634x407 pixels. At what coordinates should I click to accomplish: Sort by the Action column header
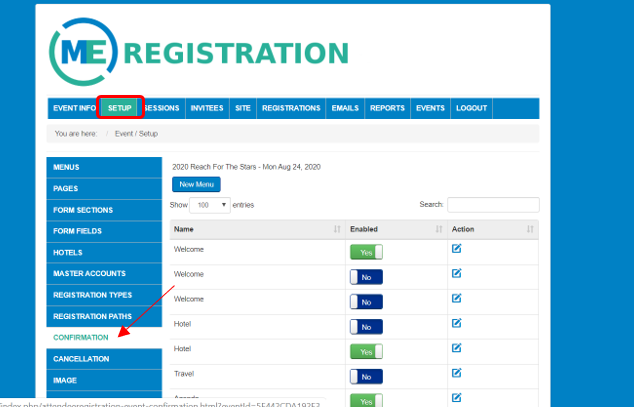492,229
